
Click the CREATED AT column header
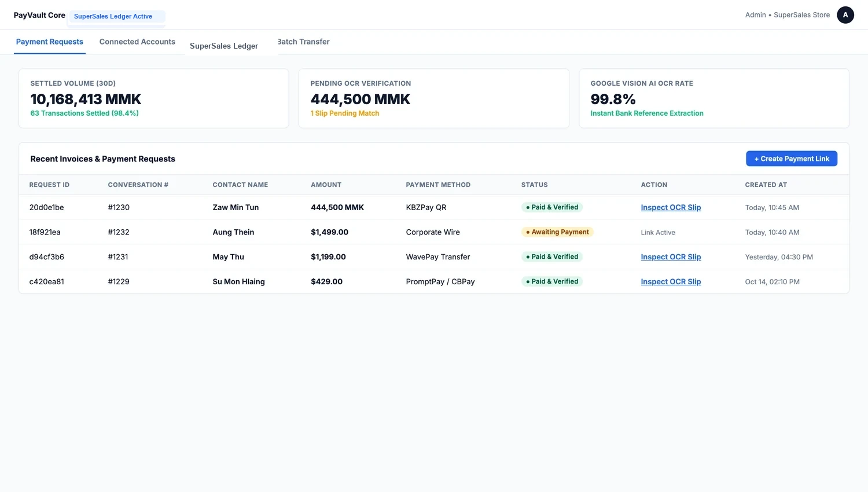(x=766, y=185)
